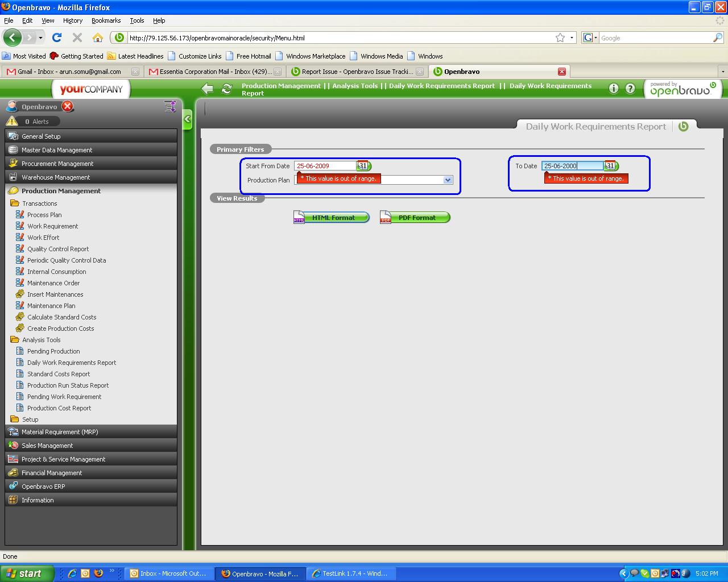
Task: Click the menu expand/collapse icon at top
Action: tap(169, 106)
